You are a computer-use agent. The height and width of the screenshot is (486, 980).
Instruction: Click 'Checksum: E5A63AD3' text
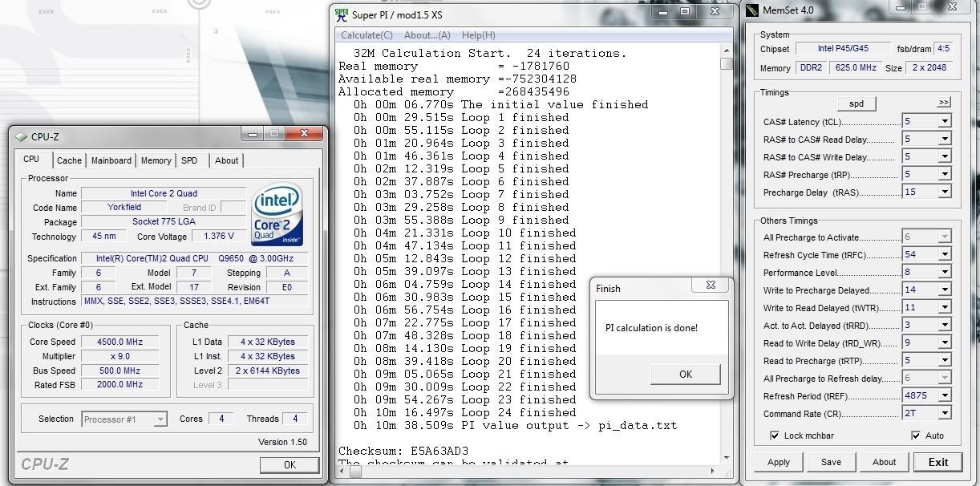tap(403, 451)
